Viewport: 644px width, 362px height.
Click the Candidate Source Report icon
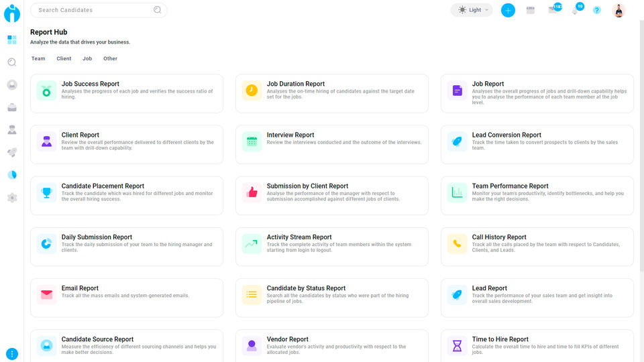pos(46,346)
